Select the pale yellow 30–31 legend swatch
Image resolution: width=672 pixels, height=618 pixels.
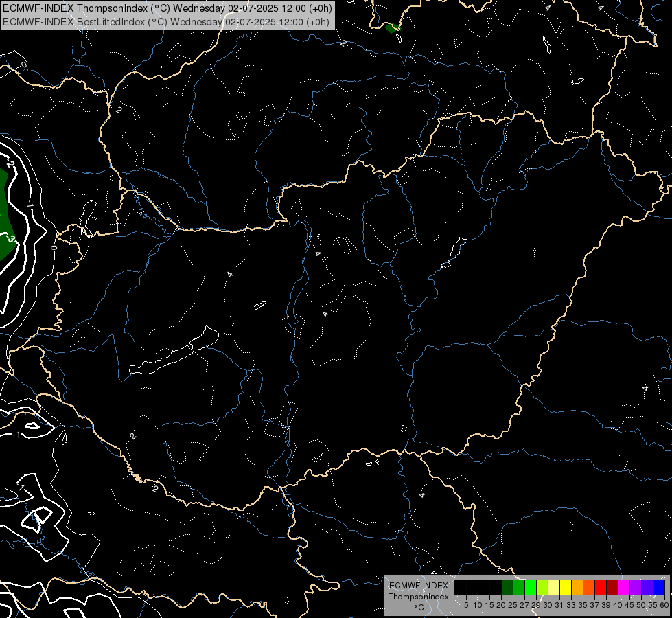(554, 588)
